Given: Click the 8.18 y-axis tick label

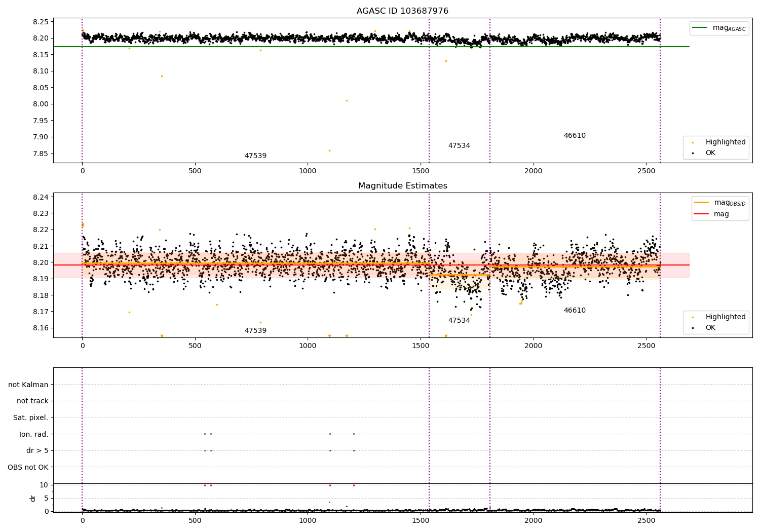Looking at the screenshot, I should [41, 295].
